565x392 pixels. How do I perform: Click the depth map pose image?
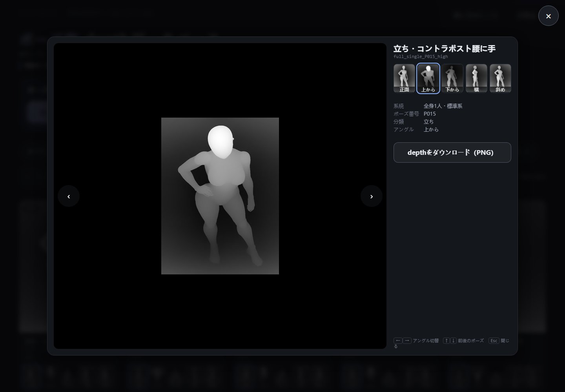pos(220,196)
